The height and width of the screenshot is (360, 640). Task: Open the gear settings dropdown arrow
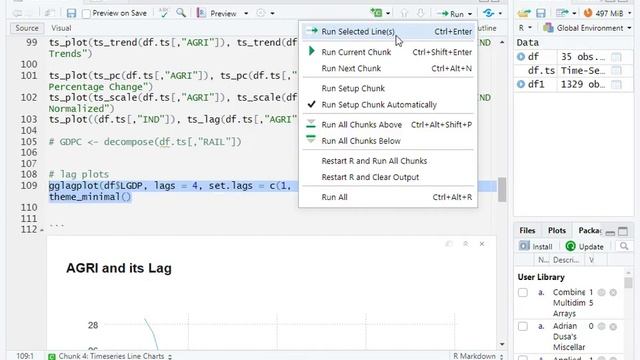(272, 13)
